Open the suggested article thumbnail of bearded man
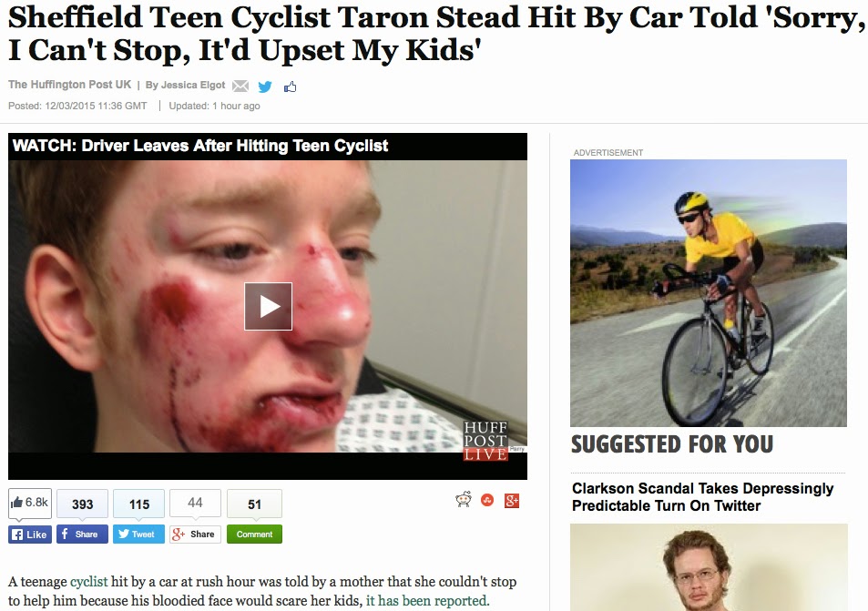Image resolution: width=868 pixels, height=611 pixels. coord(709,567)
